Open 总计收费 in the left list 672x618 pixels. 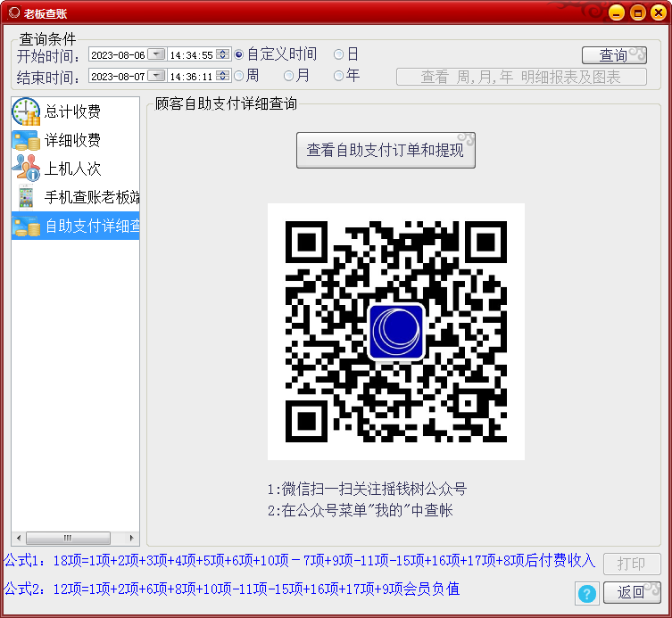pos(72,111)
